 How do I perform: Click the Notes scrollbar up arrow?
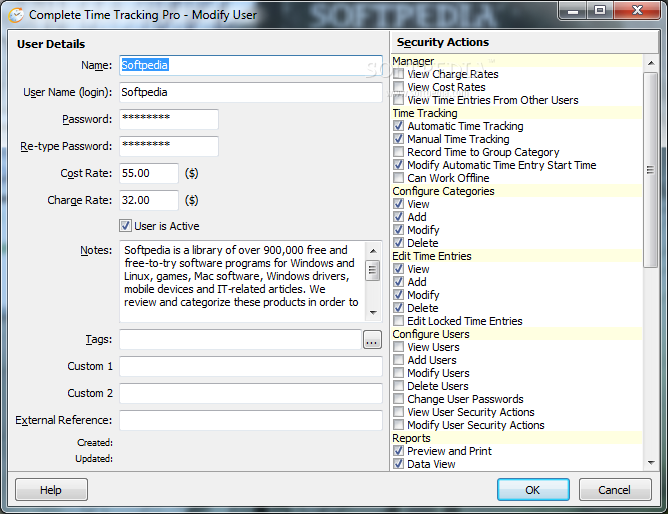coord(373,251)
